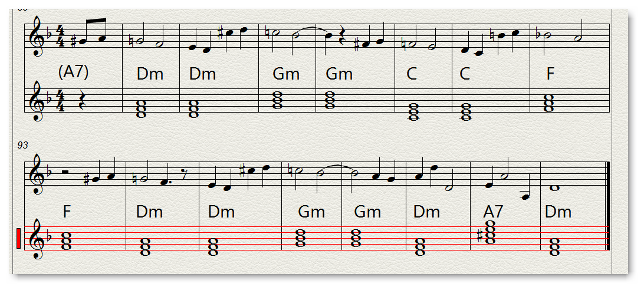Select the low A note on the ledger line
Image resolution: width=644 pixels, height=290 pixels.
[525, 197]
